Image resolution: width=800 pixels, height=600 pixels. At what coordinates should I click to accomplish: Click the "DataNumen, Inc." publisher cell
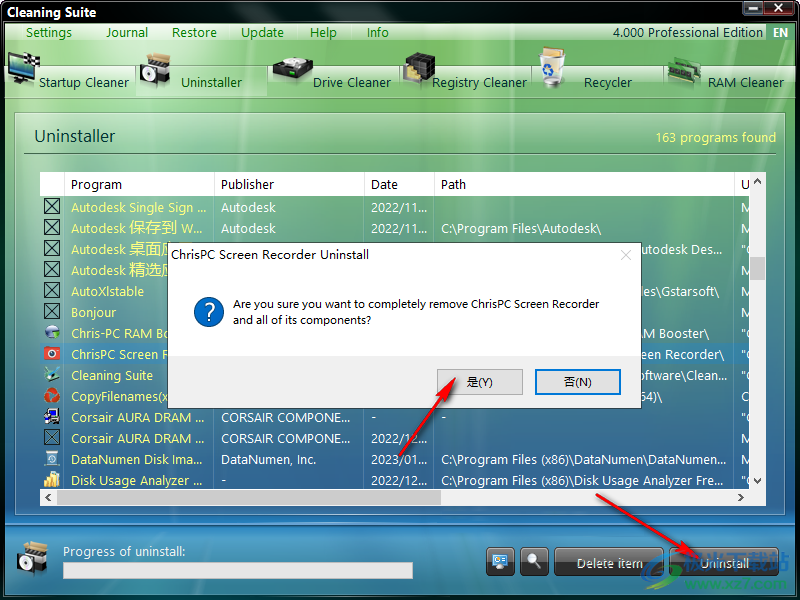[268, 459]
